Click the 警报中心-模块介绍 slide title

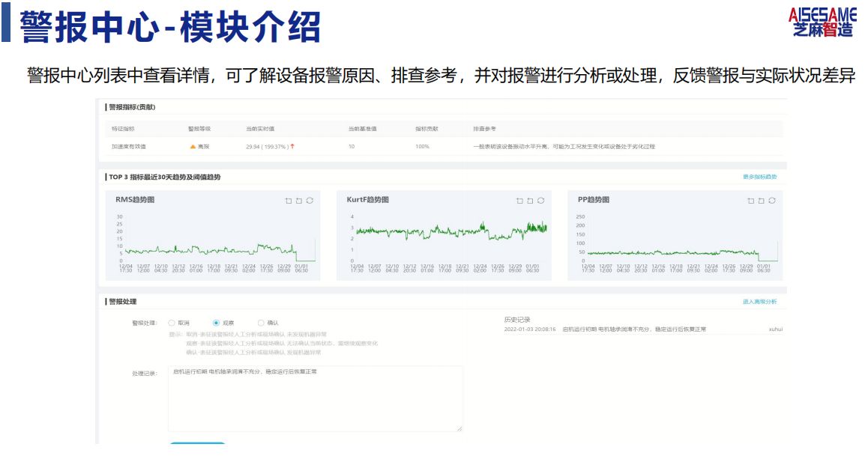click(x=170, y=26)
